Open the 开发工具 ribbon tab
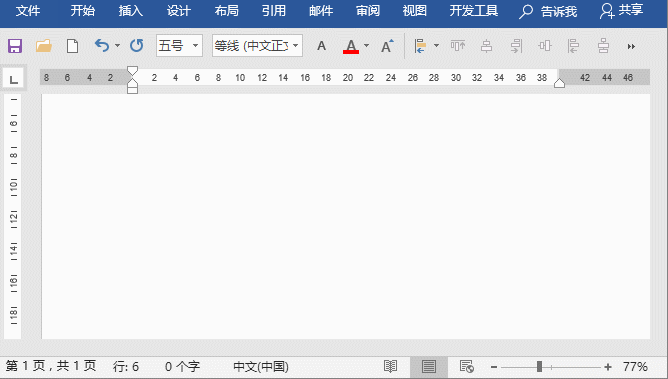The image size is (668, 379). 474,11
